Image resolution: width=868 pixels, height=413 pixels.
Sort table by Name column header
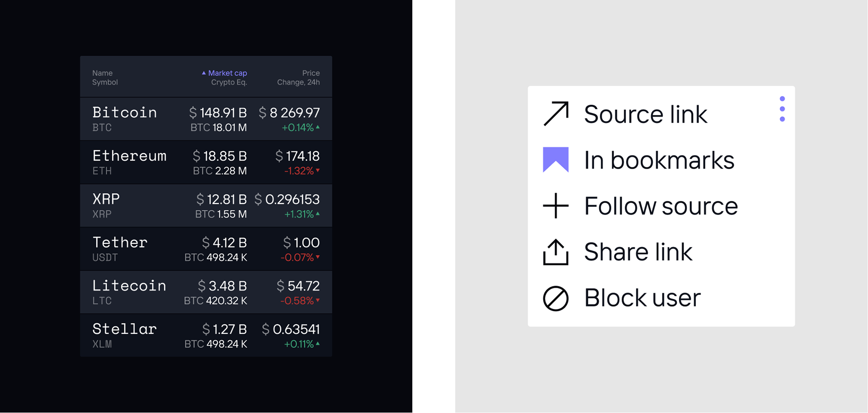(x=103, y=73)
